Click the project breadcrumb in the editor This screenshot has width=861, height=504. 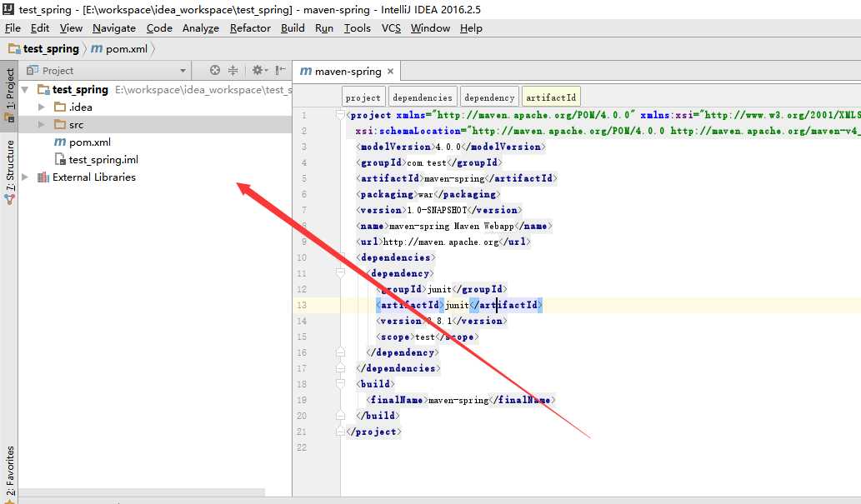(363, 97)
